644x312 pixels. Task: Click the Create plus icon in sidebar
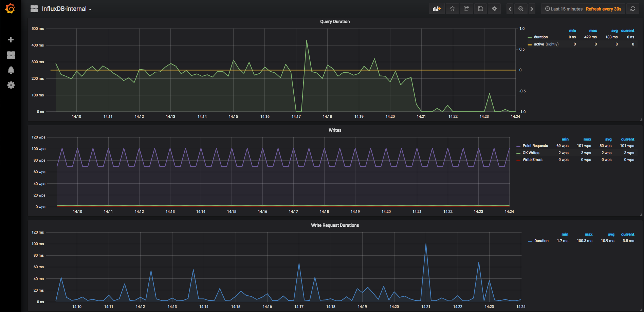point(11,40)
